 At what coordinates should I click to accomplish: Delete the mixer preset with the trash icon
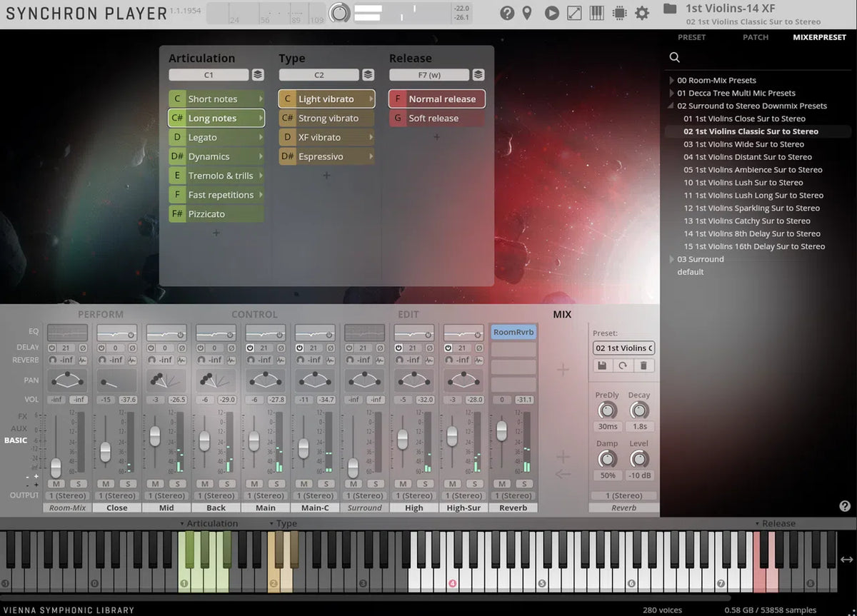643,365
